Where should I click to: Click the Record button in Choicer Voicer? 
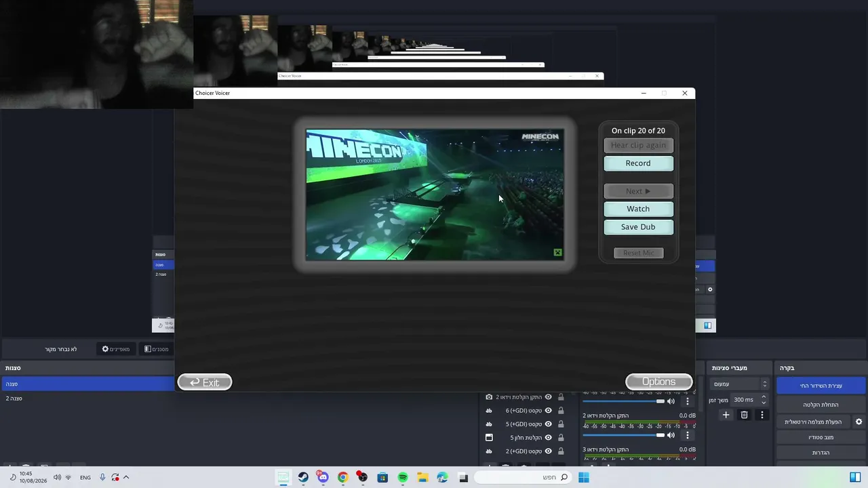point(638,163)
